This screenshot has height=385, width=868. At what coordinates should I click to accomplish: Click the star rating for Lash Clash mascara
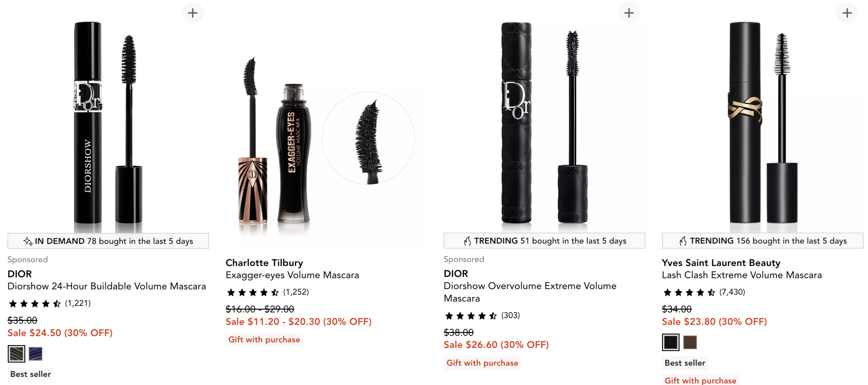689,292
